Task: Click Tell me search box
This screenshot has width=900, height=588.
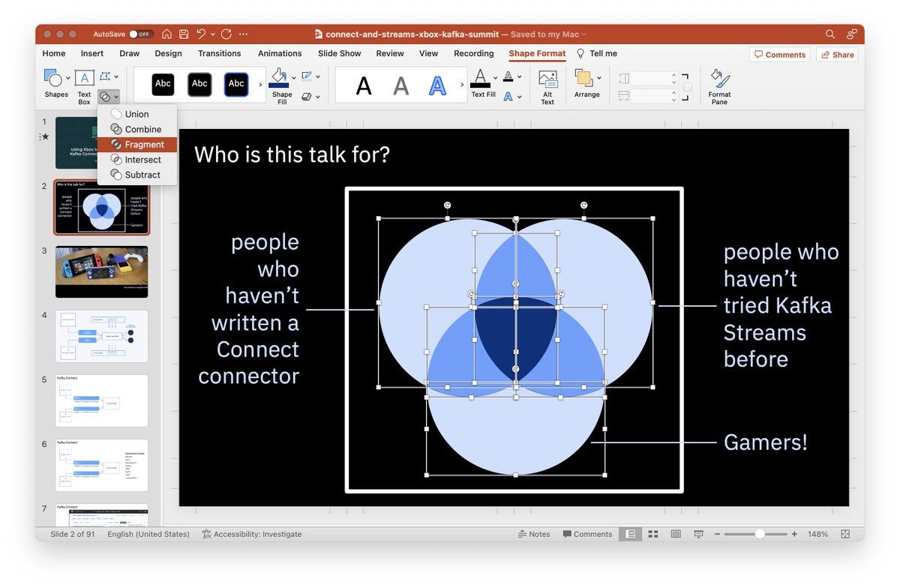Action: pyautogui.click(x=597, y=54)
